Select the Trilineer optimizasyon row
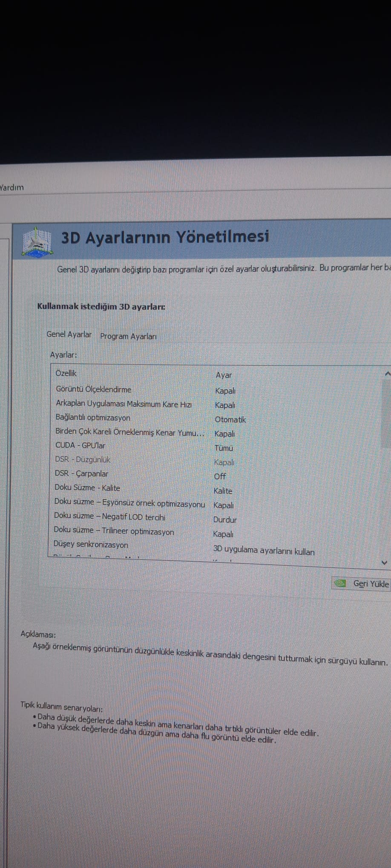 (114, 531)
